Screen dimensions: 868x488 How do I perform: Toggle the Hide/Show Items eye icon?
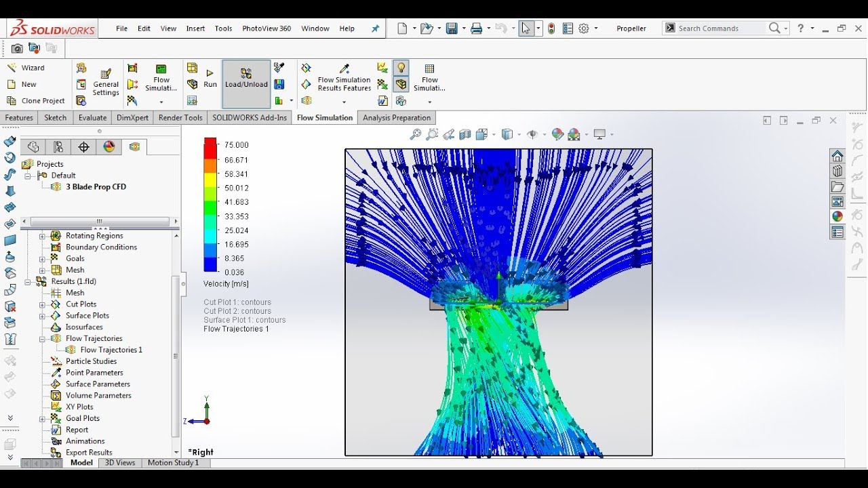coord(532,135)
